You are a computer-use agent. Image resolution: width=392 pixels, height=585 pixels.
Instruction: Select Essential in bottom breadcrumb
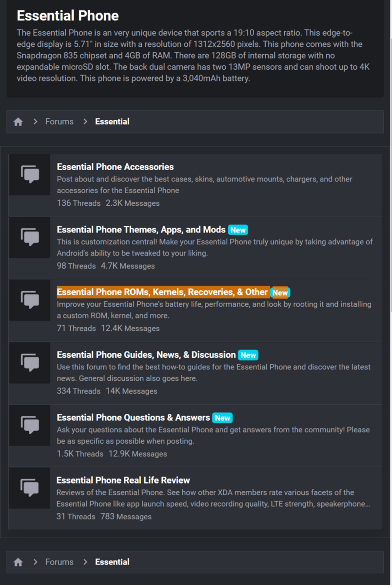click(x=112, y=562)
